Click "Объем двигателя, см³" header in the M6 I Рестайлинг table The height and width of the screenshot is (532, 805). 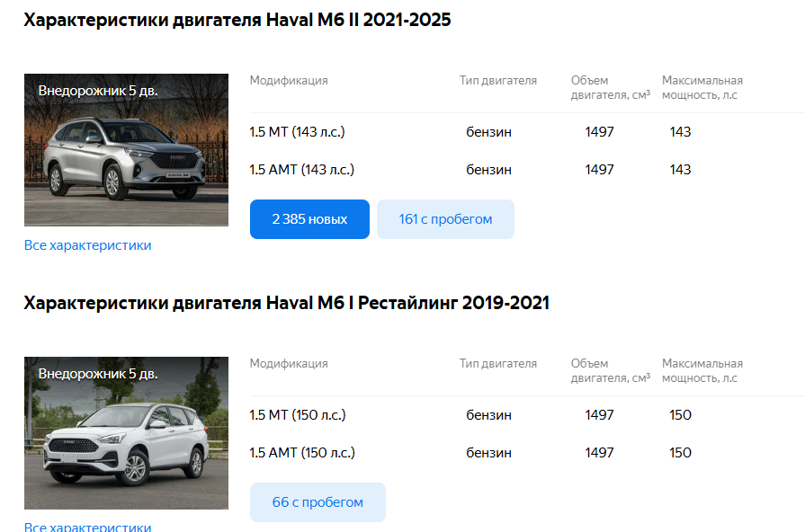[x=611, y=371]
